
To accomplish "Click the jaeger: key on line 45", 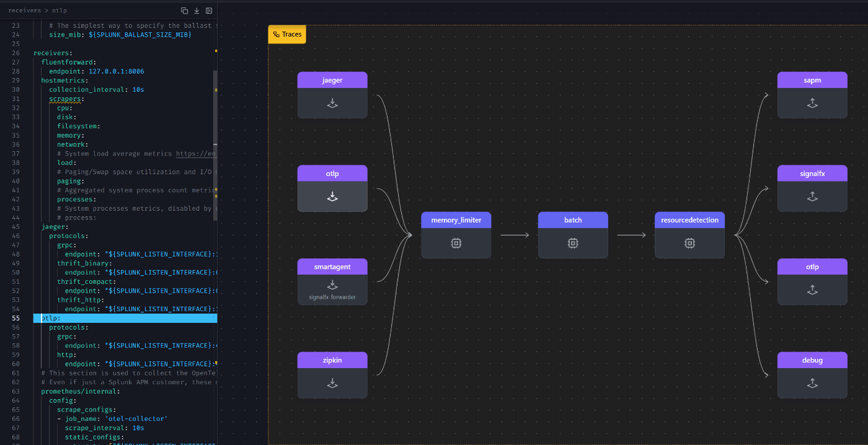I will [x=55, y=227].
